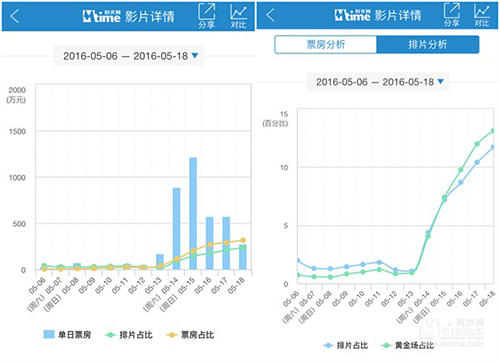500x363 pixels.
Task: Switch to 排片分析 tab
Action: (x=428, y=45)
